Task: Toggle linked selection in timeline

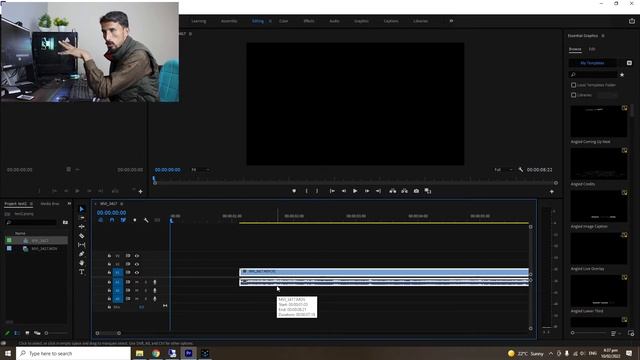Action: (123, 220)
